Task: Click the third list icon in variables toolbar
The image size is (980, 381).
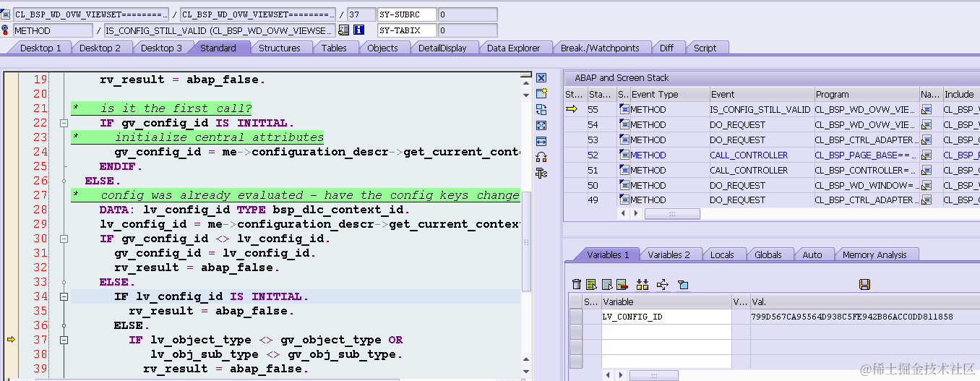Action: [607, 285]
